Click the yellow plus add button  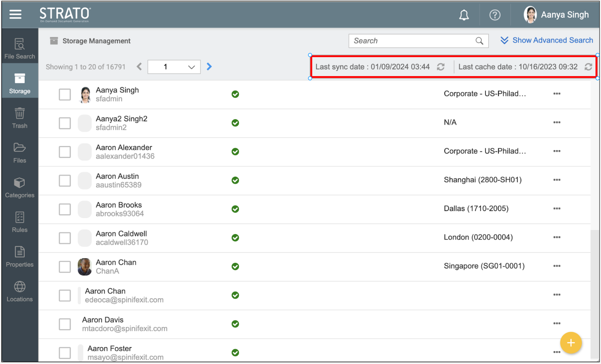[x=571, y=343]
